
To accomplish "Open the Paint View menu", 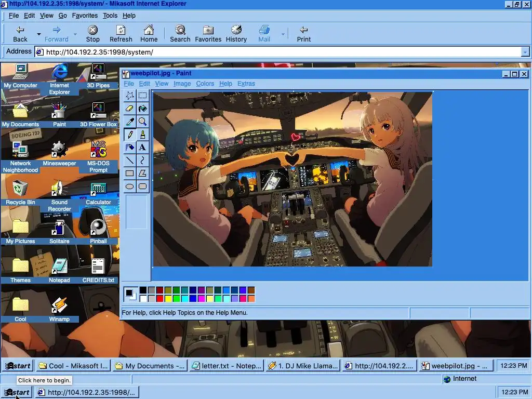I will [x=162, y=84].
